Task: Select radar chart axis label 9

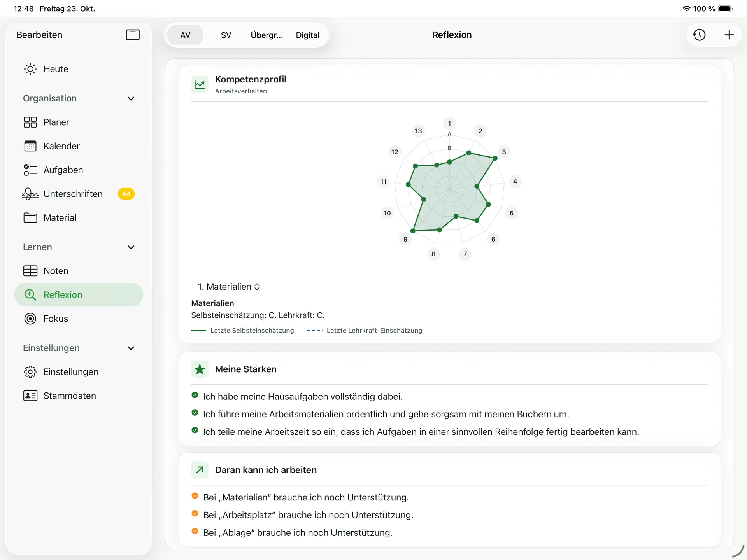Action: pos(405,239)
